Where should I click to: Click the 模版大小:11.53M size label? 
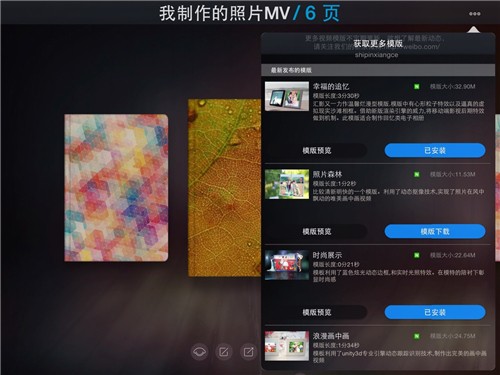tap(452, 174)
